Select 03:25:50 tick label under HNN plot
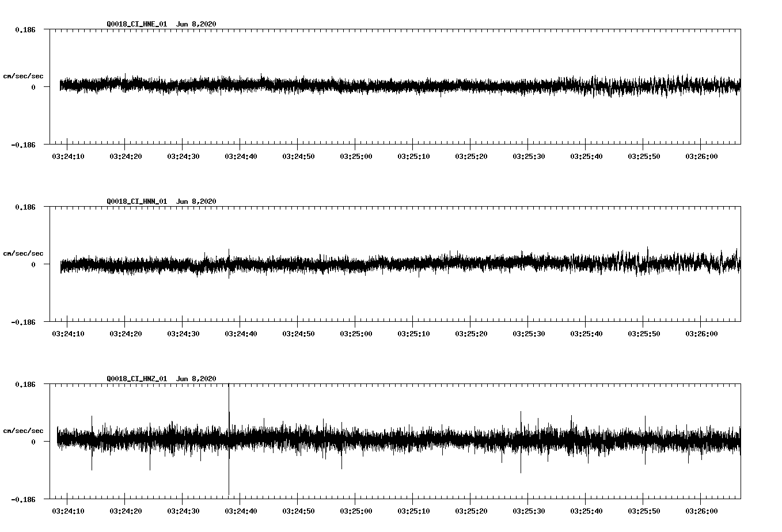Viewport: 782px width, 532px height. (x=644, y=333)
